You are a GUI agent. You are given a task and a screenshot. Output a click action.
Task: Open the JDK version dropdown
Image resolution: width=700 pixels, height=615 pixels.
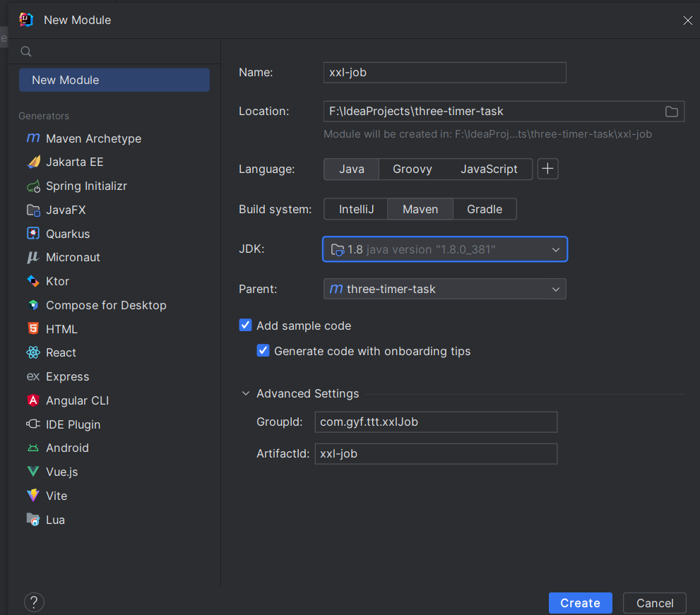444,249
